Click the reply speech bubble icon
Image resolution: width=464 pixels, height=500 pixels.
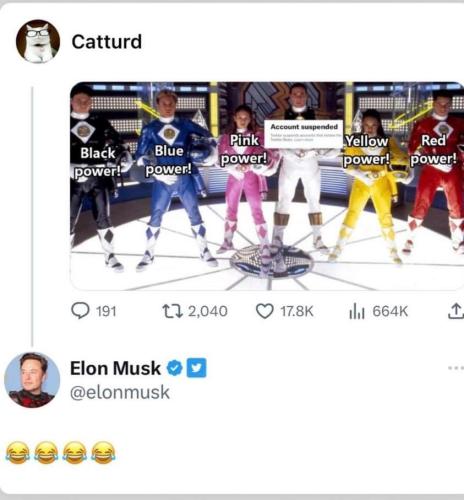pyautogui.click(x=80, y=311)
